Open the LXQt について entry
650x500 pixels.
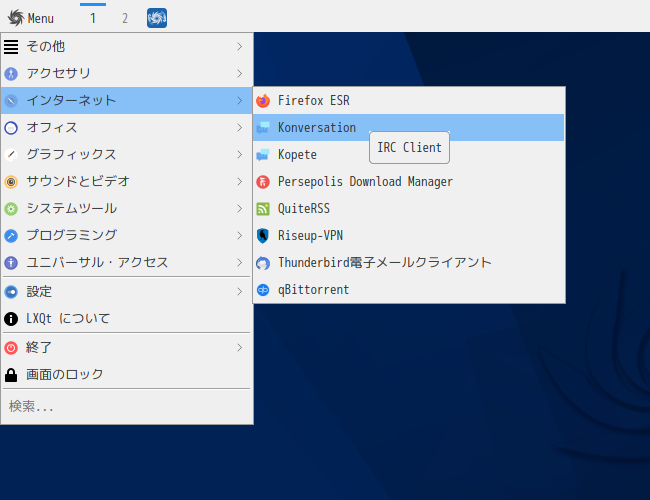126,319
